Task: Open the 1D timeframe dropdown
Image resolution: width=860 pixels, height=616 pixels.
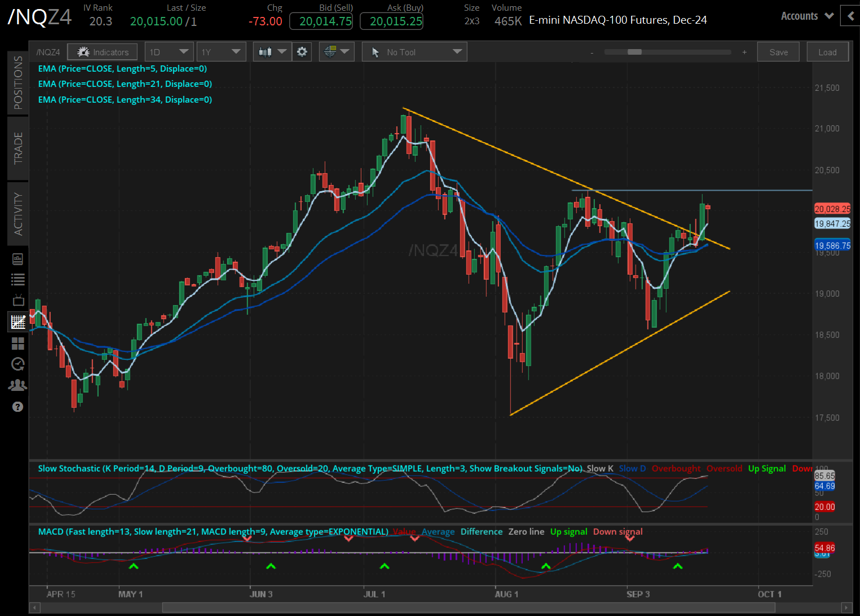Action: (169, 51)
